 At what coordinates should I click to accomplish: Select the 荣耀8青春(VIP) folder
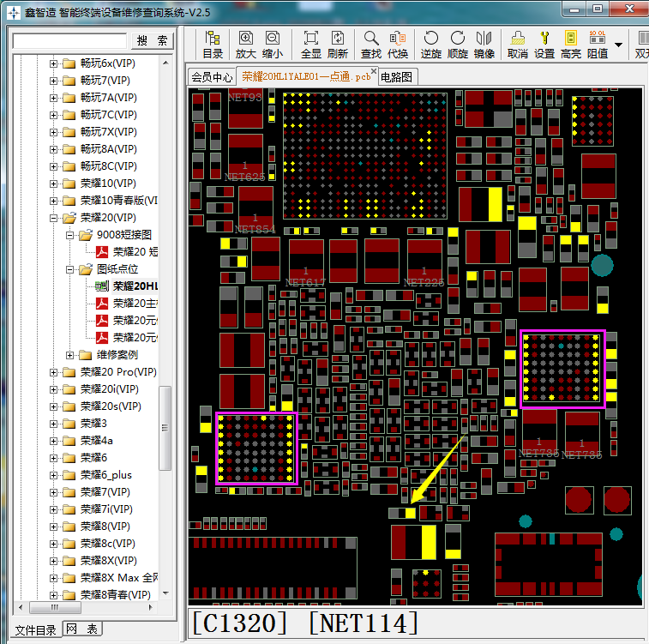pyautogui.click(x=115, y=595)
